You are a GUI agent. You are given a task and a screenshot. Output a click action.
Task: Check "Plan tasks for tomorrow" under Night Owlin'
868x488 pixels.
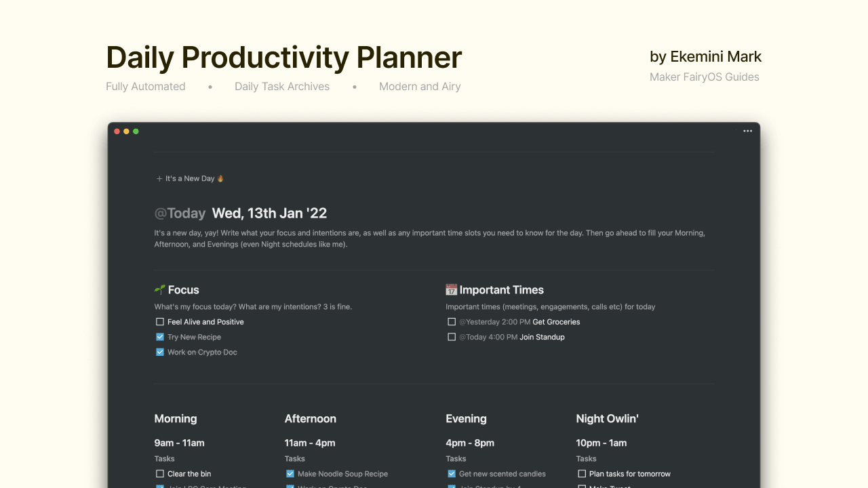[x=581, y=474]
